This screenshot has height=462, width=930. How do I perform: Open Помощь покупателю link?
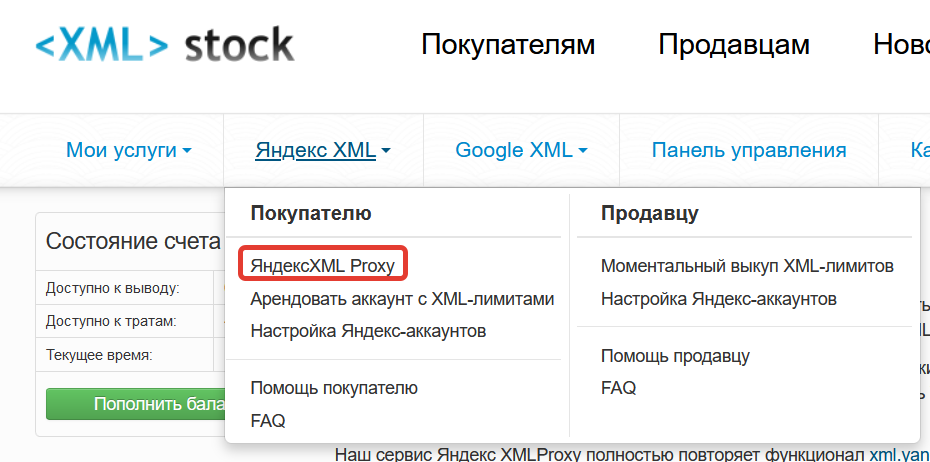(x=334, y=388)
